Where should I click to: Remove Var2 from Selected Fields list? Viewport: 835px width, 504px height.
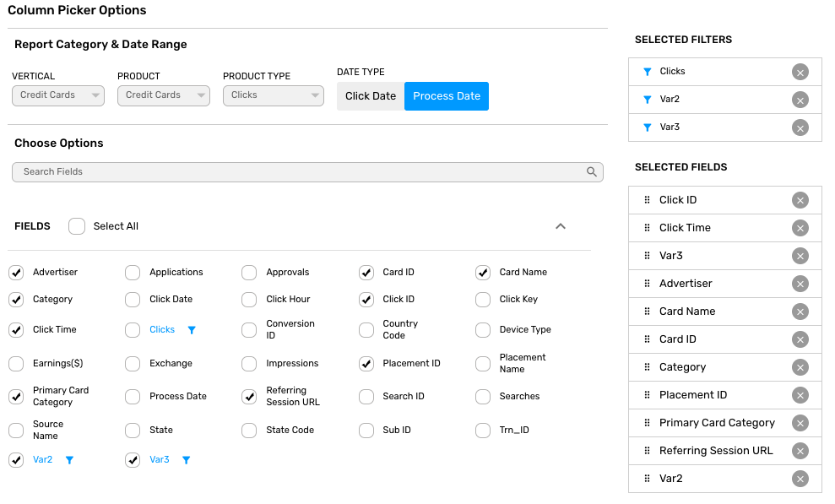click(x=800, y=479)
